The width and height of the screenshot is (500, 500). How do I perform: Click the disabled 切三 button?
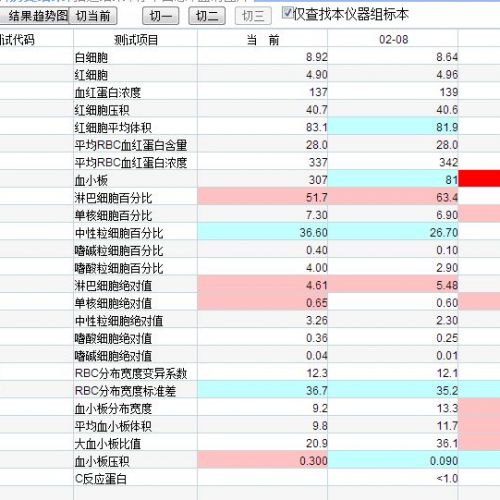click(253, 16)
